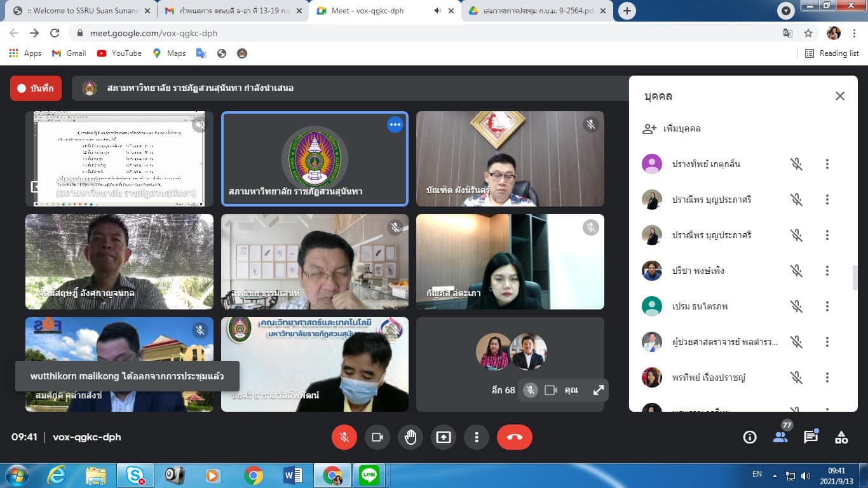Toggle the camera in bottom bar
Image resolution: width=868 pixels, height=488 pixels.
pyautogui.click(x=377, y=437)
